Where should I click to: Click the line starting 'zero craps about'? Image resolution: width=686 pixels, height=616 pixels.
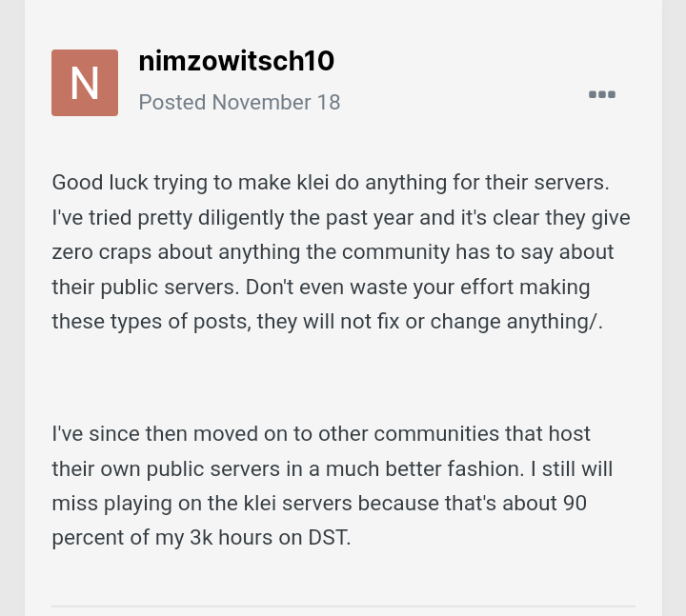pyautogui.click(x=333, y=252)
